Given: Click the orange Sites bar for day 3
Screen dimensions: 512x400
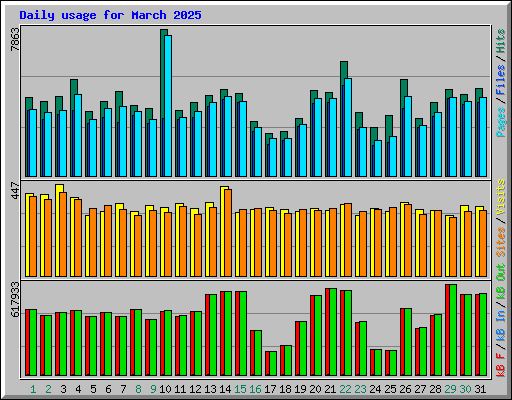Looking at the screenshot, I should click(63, 234).
